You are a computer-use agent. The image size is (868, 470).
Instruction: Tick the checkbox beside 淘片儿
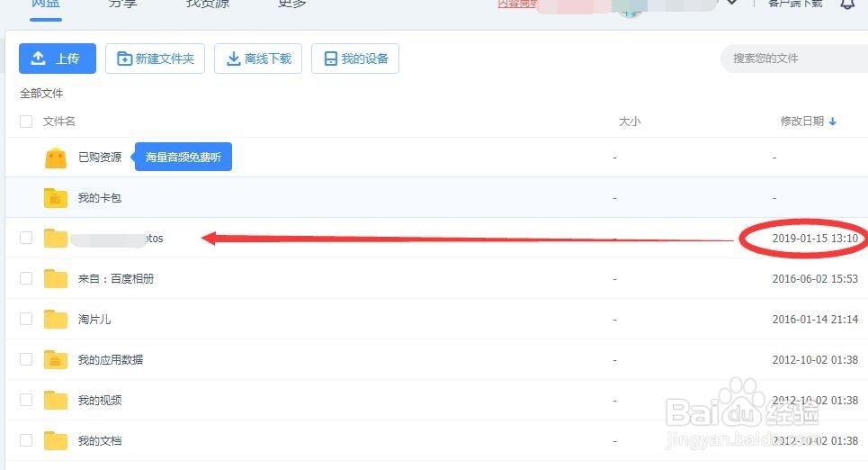pos(26,319)
